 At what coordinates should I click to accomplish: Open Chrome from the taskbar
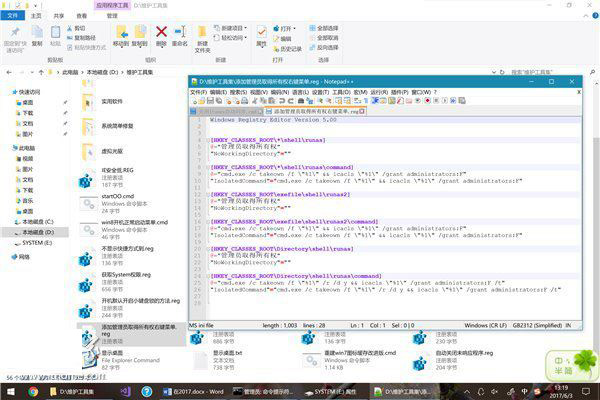click(x=34, y=391)
